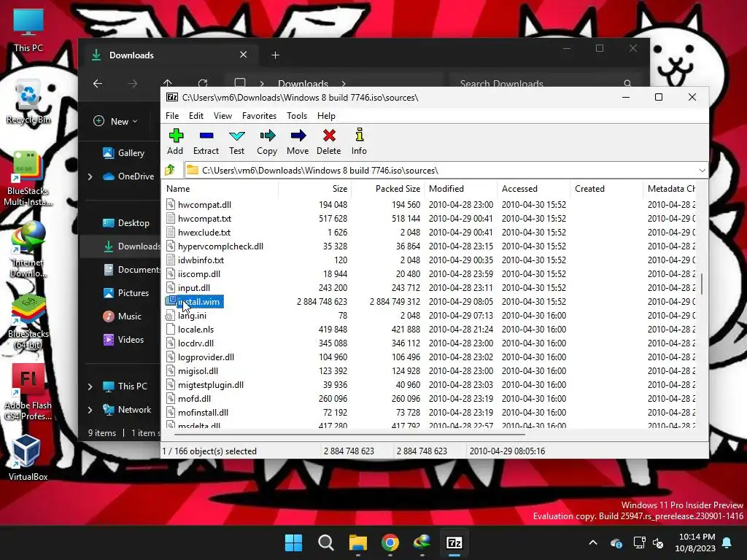Open Recycle Bin desktop icon
The image size is (747, 560).
(28, 102)
